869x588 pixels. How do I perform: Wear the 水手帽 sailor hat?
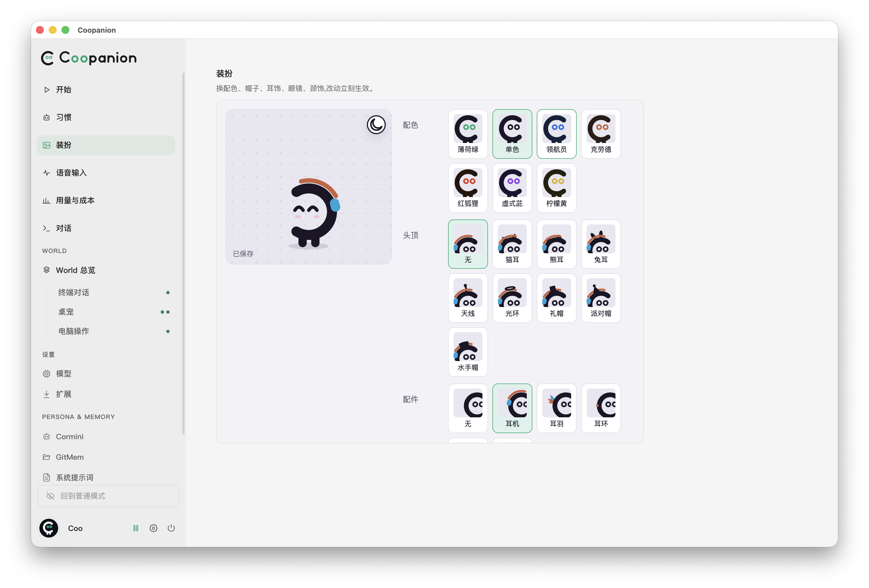point(468,352)
